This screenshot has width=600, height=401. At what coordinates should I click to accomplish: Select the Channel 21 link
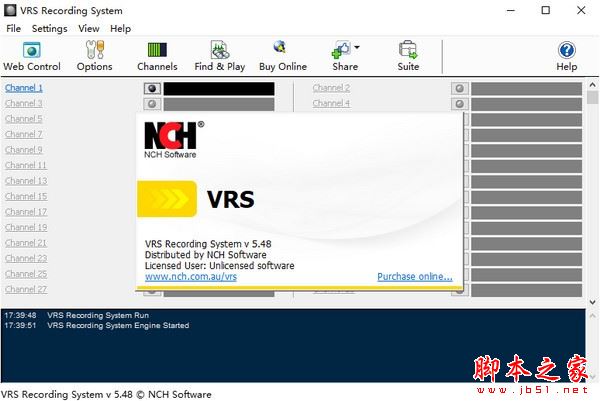coord(26,243)
